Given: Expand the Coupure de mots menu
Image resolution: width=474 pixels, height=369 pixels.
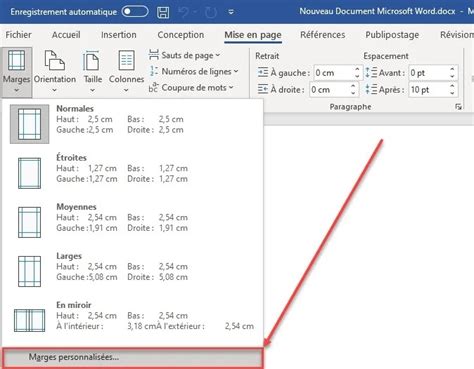Looking at the screenshot, I should (x=191, y=88).
